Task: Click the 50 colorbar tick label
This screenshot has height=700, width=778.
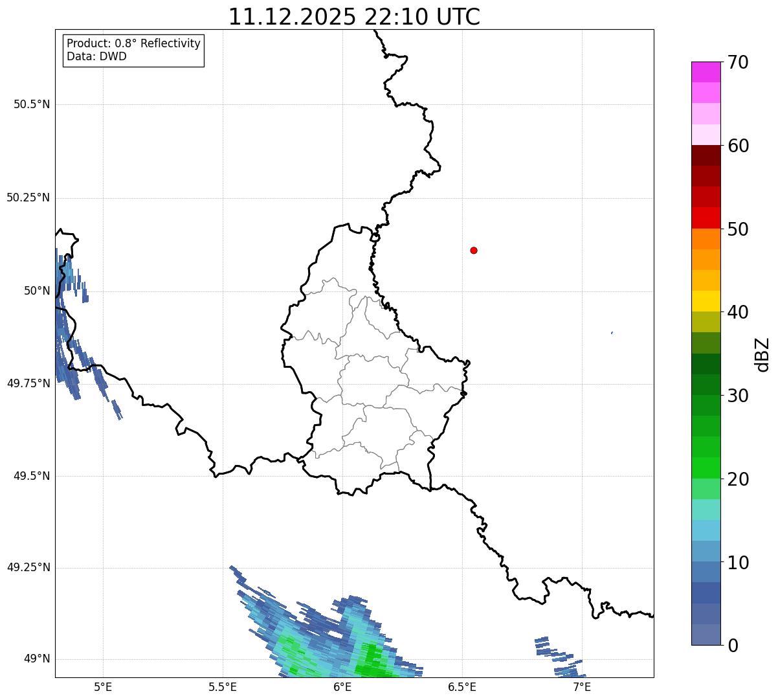Action: [738, 229]
